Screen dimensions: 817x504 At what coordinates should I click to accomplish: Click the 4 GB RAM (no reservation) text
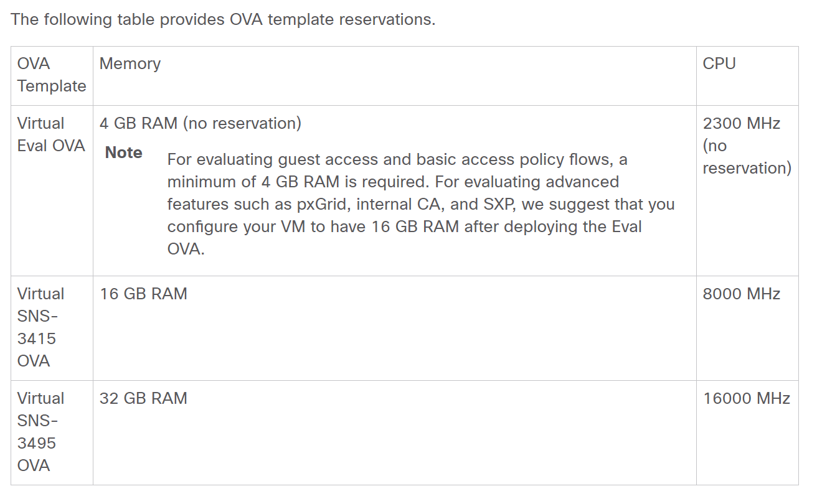pyautogui.click(x=201, y=123)
